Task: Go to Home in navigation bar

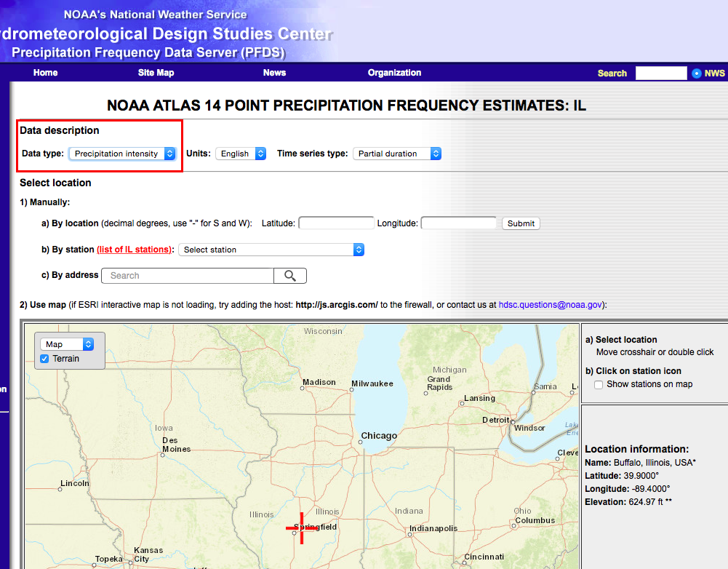Action: [45, 73]
